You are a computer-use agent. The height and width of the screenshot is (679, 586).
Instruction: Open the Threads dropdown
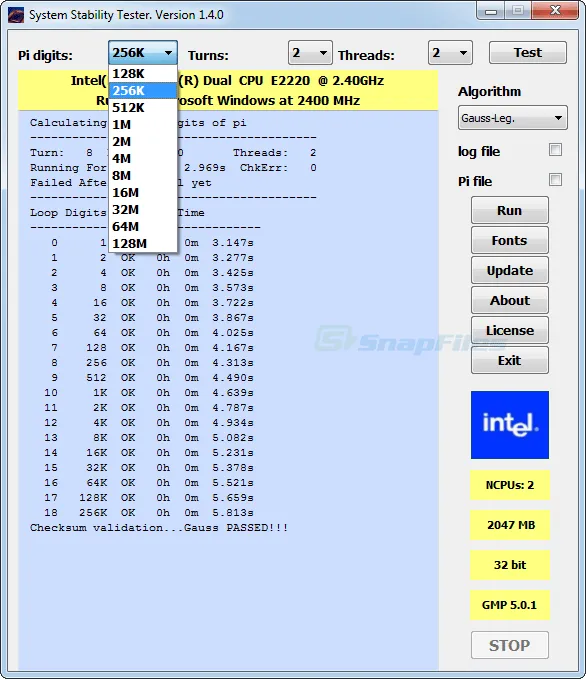(450, 53)
